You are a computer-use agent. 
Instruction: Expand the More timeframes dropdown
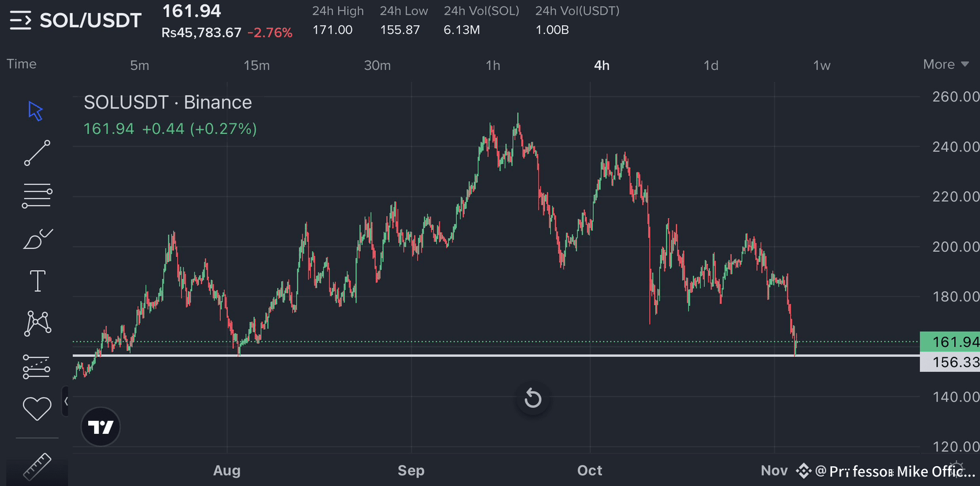coord(945,65)
